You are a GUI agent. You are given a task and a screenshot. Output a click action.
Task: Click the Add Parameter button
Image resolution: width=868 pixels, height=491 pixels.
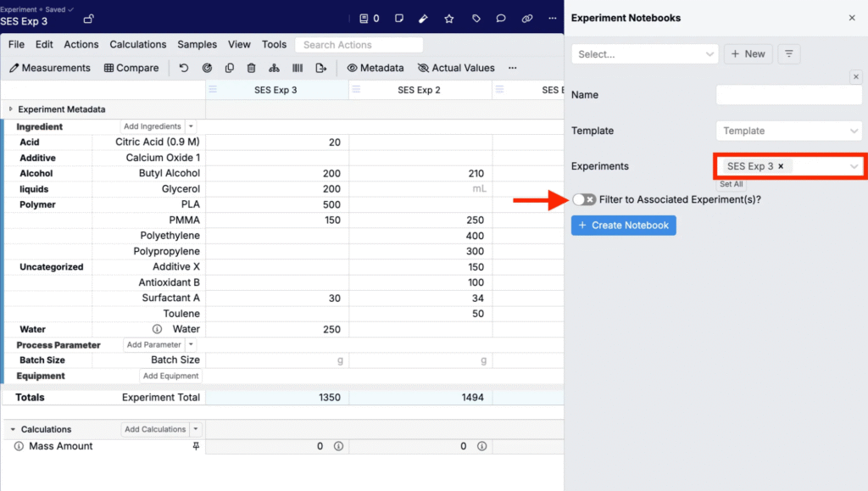point(154,344)
